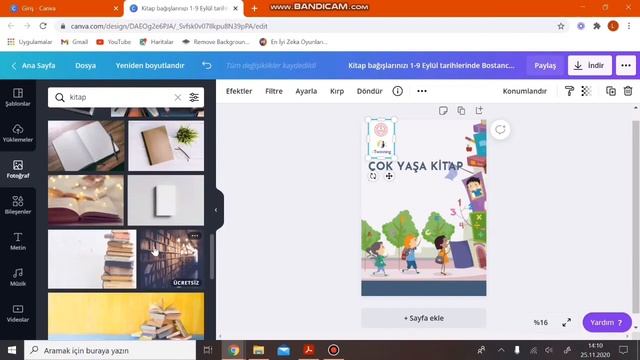This screenshot has height=360, width=640.
Task: Go back to Ana Sayfa
Action: (33, 65)
